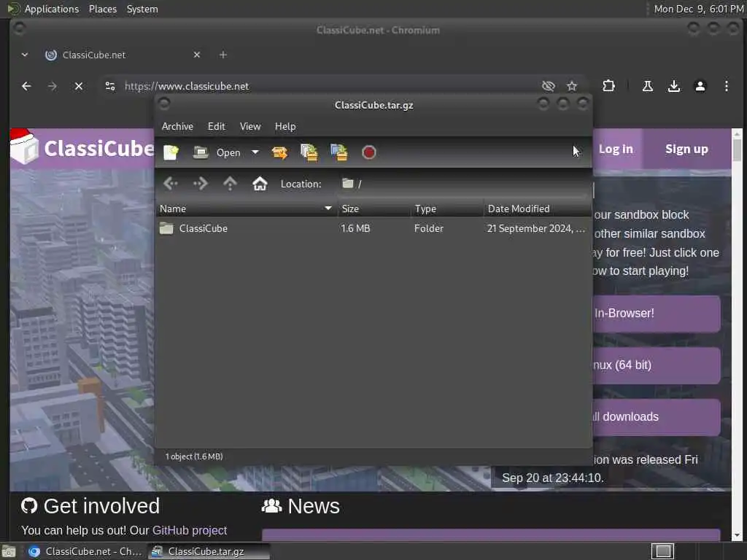Open a new Chromium tab
The image size is (747, 560).
pyautogui.click(x=223, y=55)
